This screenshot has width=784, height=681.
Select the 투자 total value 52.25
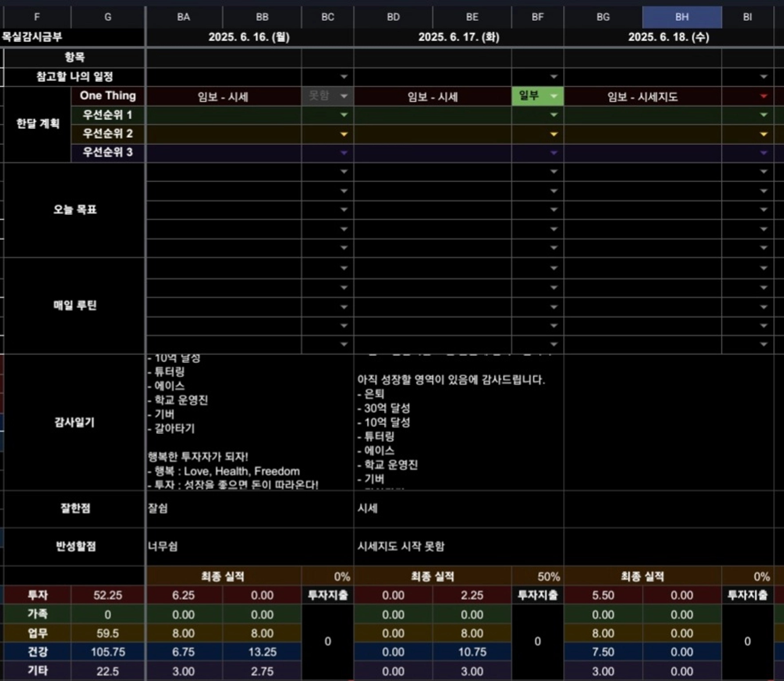108,595
